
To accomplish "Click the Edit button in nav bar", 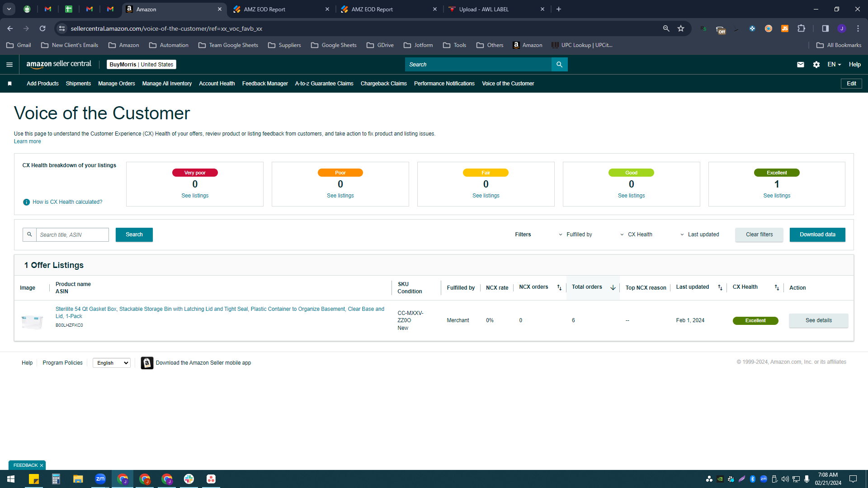I will [x=851, y=84].
